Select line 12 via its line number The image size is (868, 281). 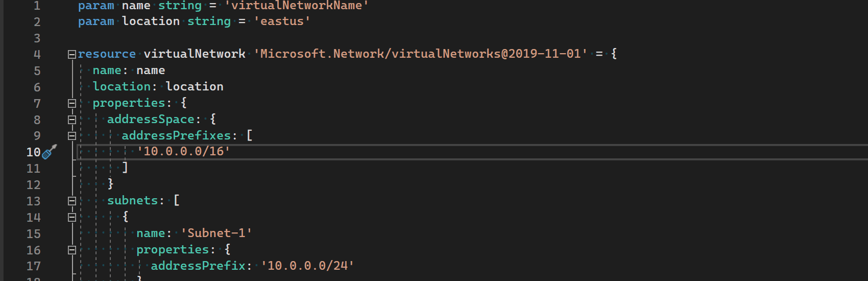click(33, 185)
